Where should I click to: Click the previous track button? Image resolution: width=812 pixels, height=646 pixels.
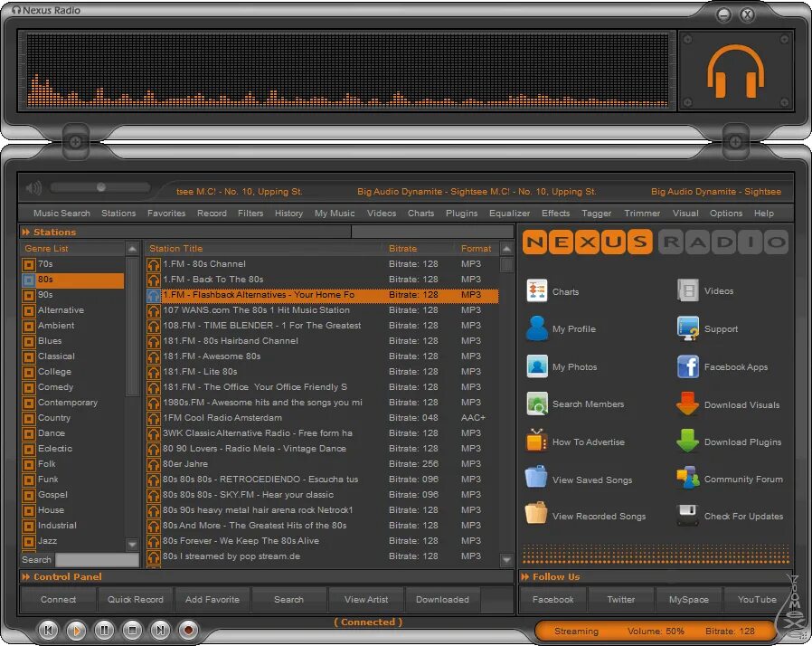point(48,630)
